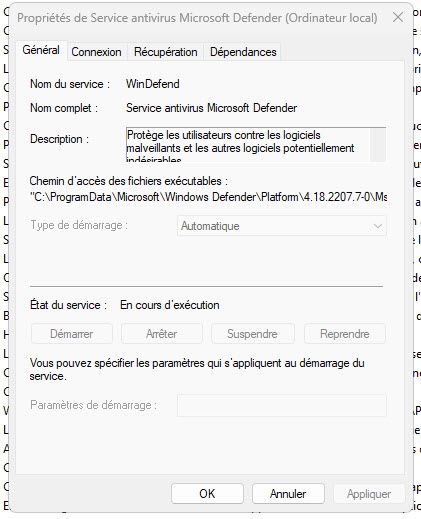Click the label Nom complet
This screenshot has height=519, width=421.
click(x=64, y=108)
